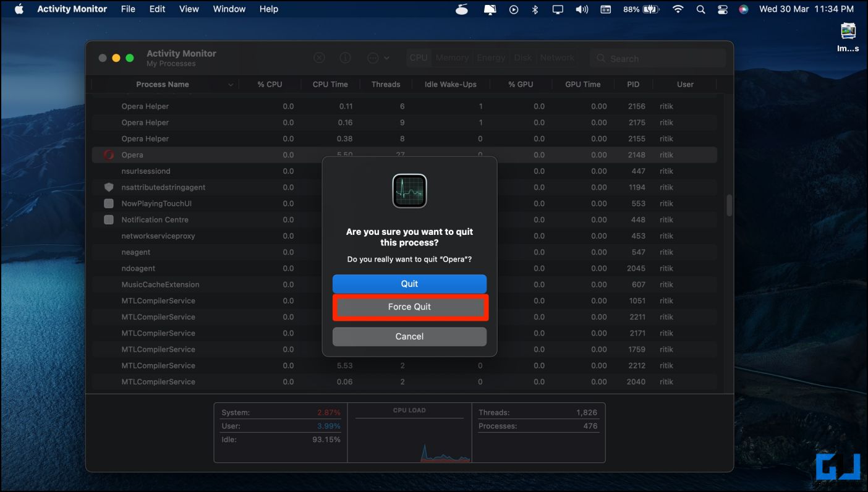The image size is (868, 492).
Task: Open the ellipsis more-actions dropdown
Action: 378,57
